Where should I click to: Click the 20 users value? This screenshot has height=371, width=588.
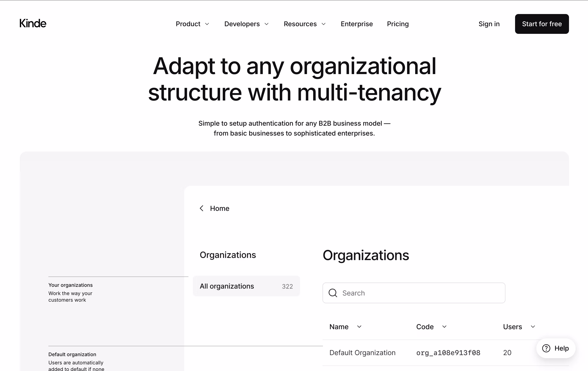coord(507,353)
